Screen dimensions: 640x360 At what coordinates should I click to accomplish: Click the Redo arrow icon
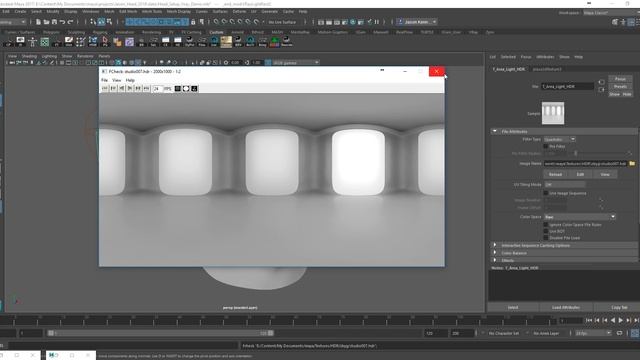[70, 22]
